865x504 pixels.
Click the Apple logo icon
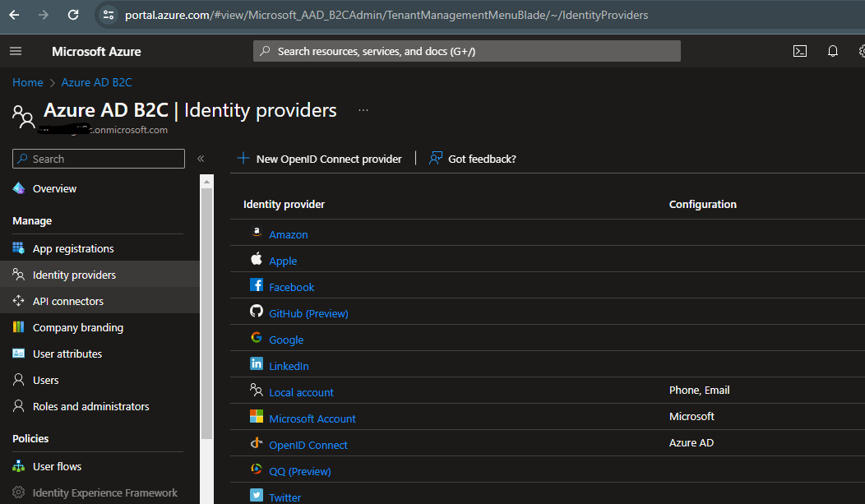(257, 258)
